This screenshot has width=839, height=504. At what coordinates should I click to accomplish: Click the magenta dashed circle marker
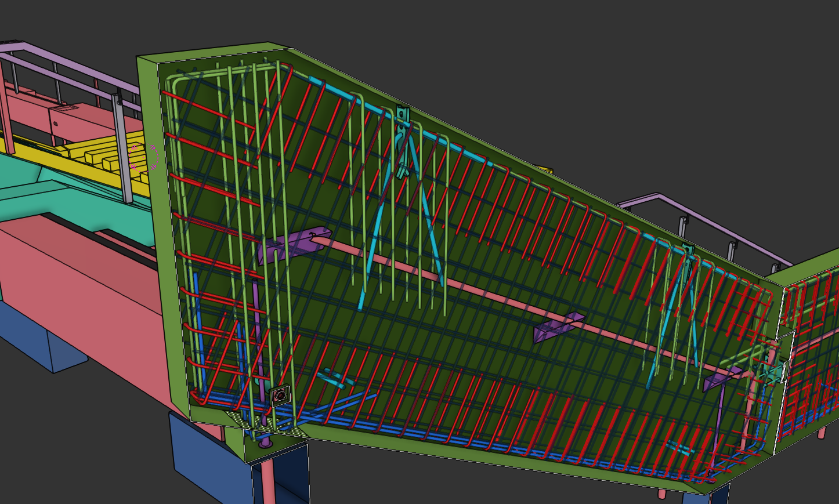(x=153, y=157)
